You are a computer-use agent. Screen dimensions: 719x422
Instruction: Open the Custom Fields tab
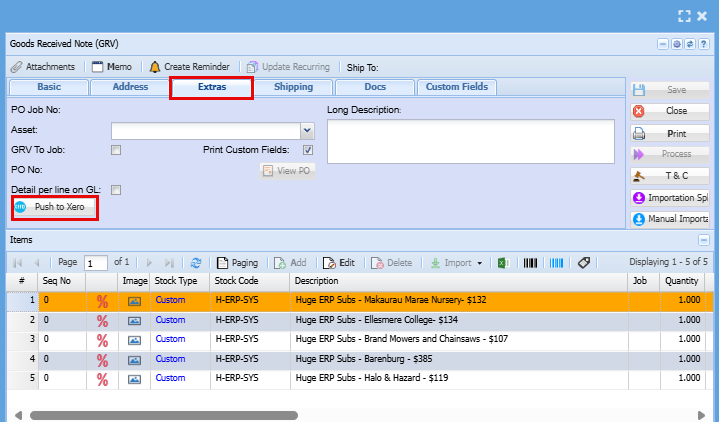pos(456,88)
